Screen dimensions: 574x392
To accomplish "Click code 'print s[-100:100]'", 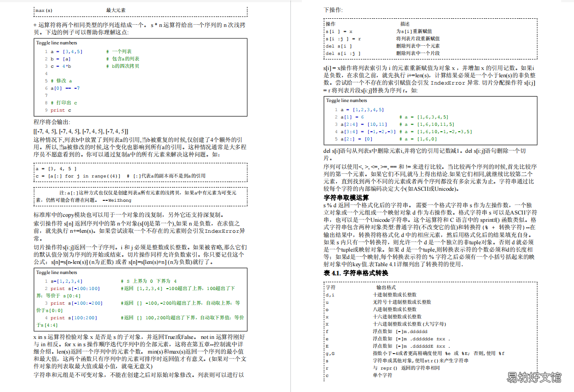I will [75, 289].
